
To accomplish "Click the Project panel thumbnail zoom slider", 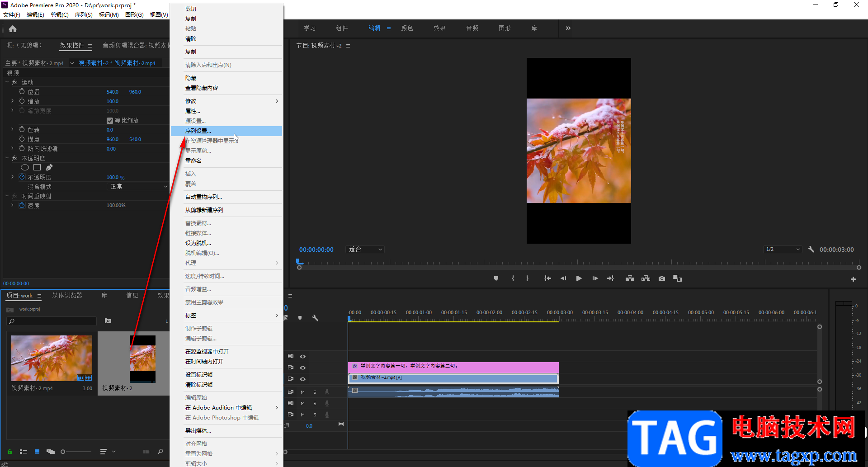I will [75, 452].
